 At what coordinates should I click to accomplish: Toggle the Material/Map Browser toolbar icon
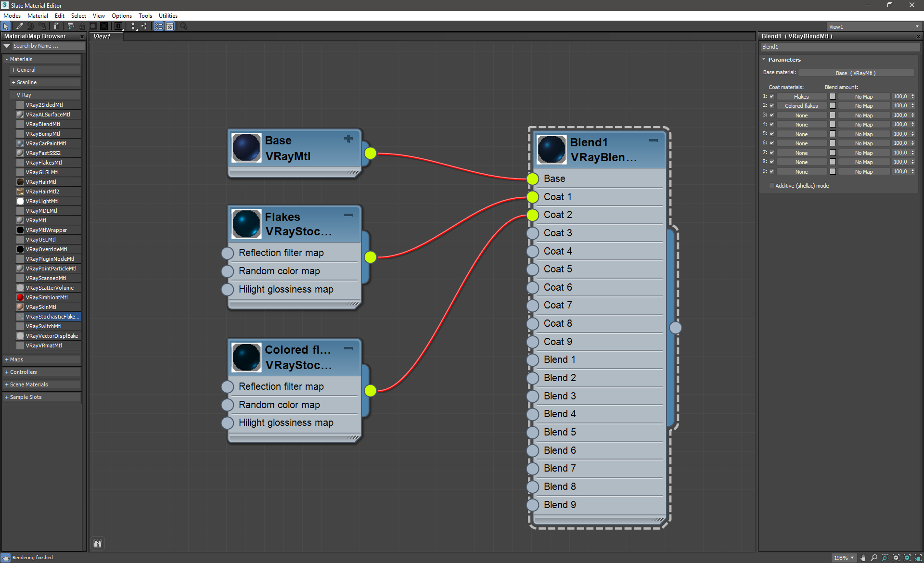pos(158,26)
